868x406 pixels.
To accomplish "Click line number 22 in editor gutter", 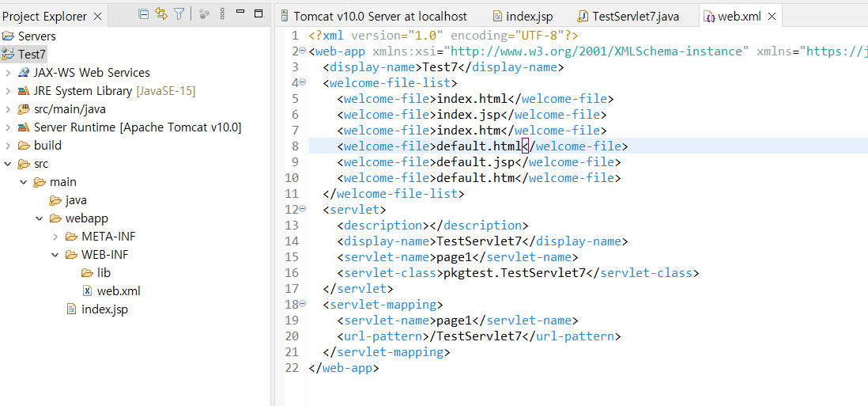I will (x=292, y=367).
